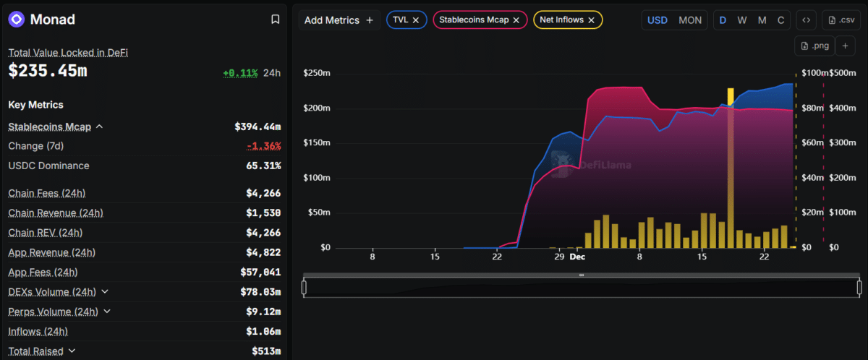Select daily interval D
Screen dimensions: 868x360
(723, 20)
